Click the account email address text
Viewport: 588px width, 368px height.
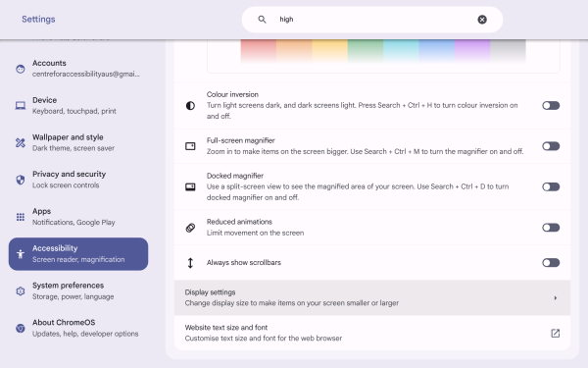click(86, 74)
